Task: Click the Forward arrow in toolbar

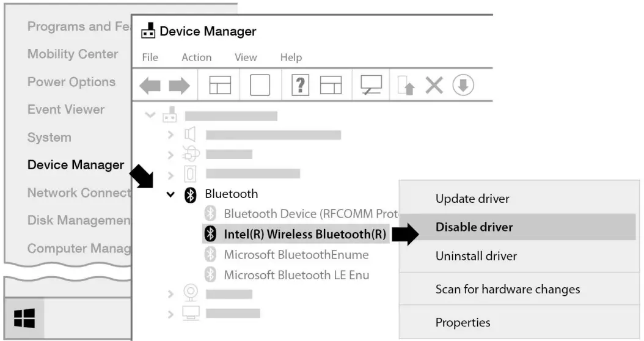Action: (179, 86)
